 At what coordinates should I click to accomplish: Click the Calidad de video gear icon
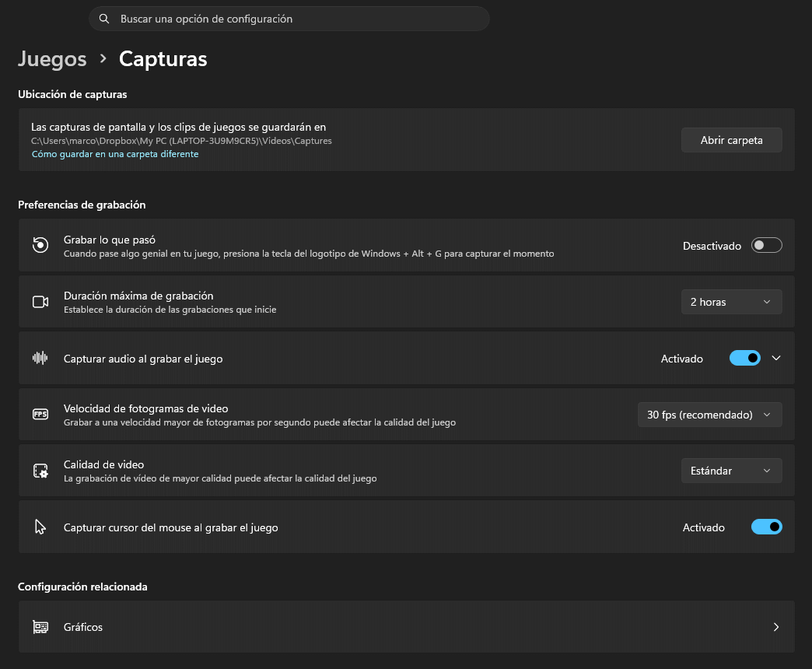pos(40,471)
